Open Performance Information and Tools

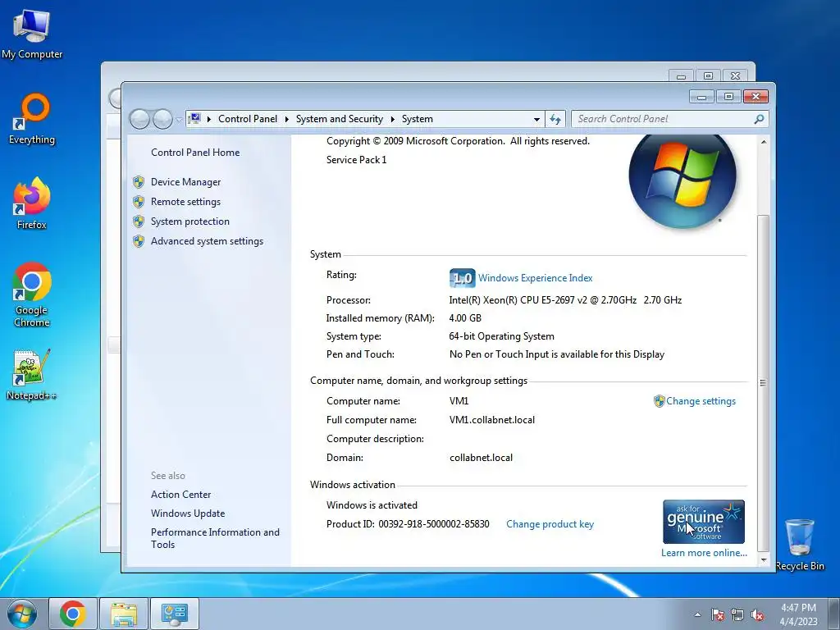click(215, 538)
